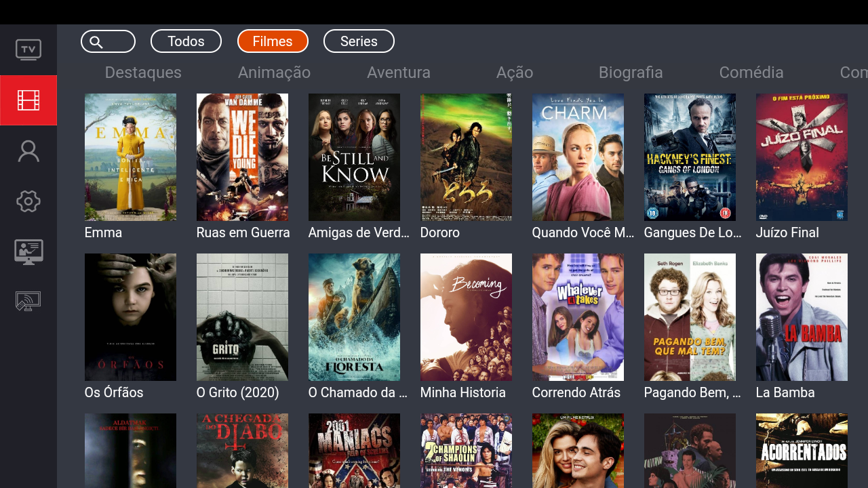868x488 pixels.
Task: Click the screen cast sidebar icon
Action: point(28,302)
